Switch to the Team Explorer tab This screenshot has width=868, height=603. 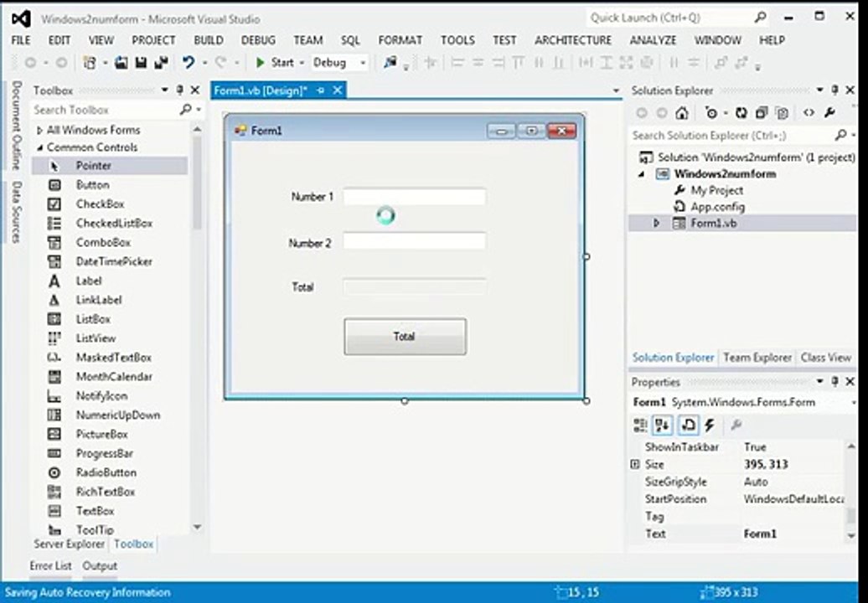click(x=757, y=358)
